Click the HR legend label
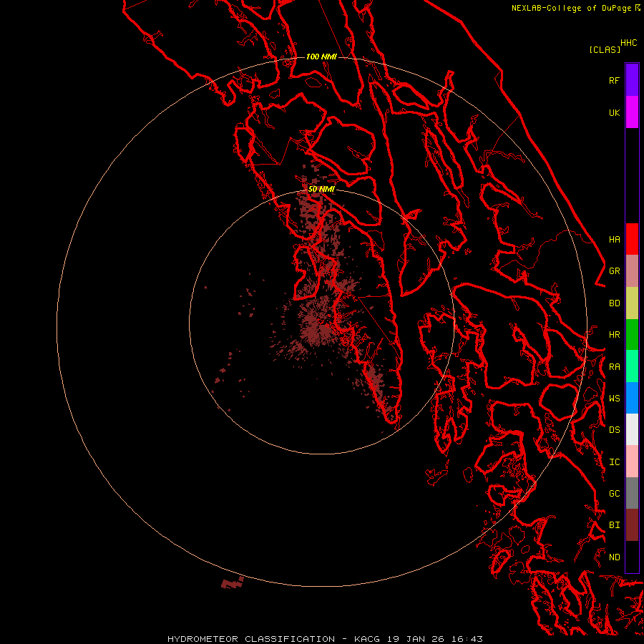The image size is (644, 644). click(614, 335)
